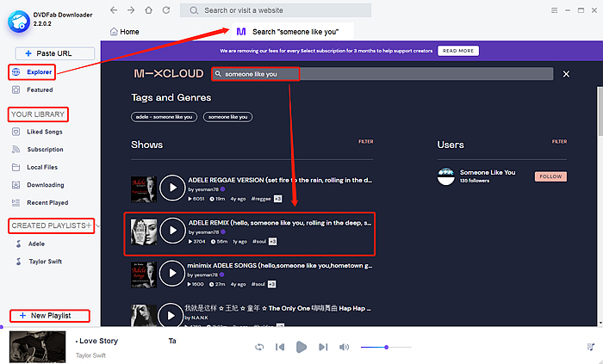Open minimix ADELE SONGS cover thumbnail
This screenshot has height=364, width=603.
pos(144,275)
